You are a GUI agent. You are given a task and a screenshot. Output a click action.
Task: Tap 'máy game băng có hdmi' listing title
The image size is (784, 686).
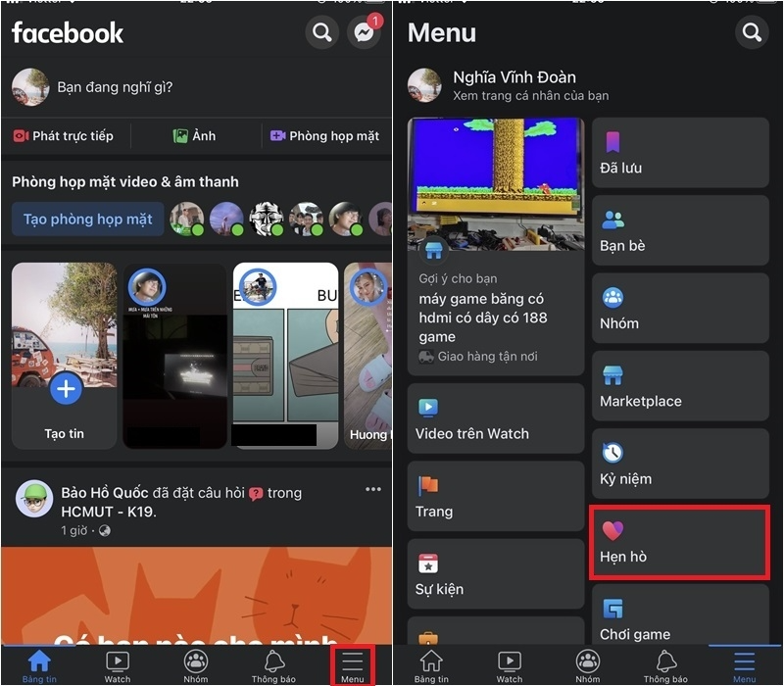(x=483, y=318)
